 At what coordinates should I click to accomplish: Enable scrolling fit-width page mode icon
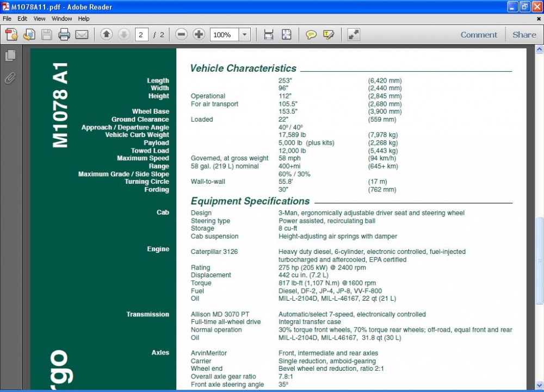pos(269,35)
